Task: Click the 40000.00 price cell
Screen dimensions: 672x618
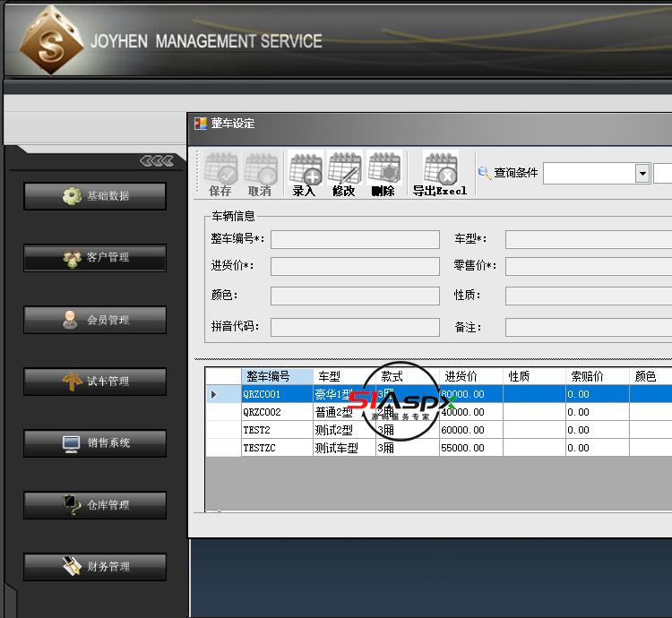Action: [x=471, y=412]
